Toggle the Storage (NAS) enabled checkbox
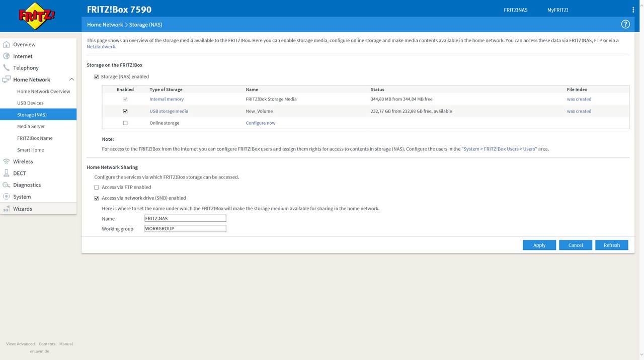 (x=97, y=77)
